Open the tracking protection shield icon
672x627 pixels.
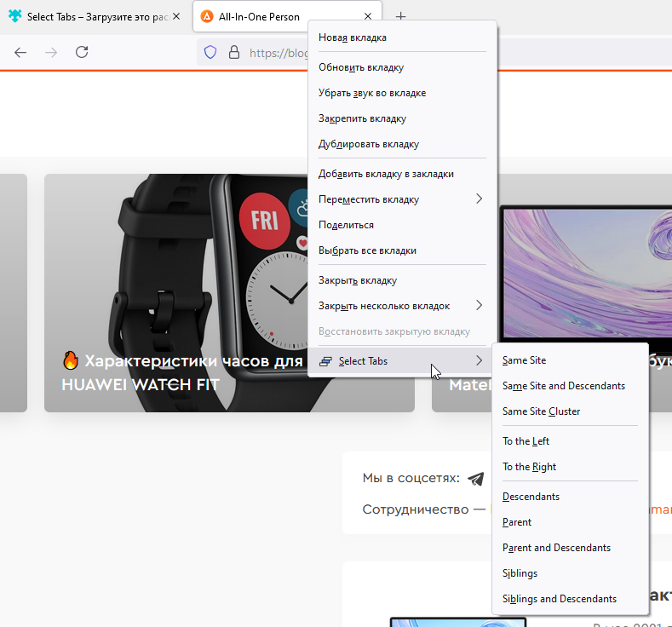pyautogui.click(x=210, y=53)
